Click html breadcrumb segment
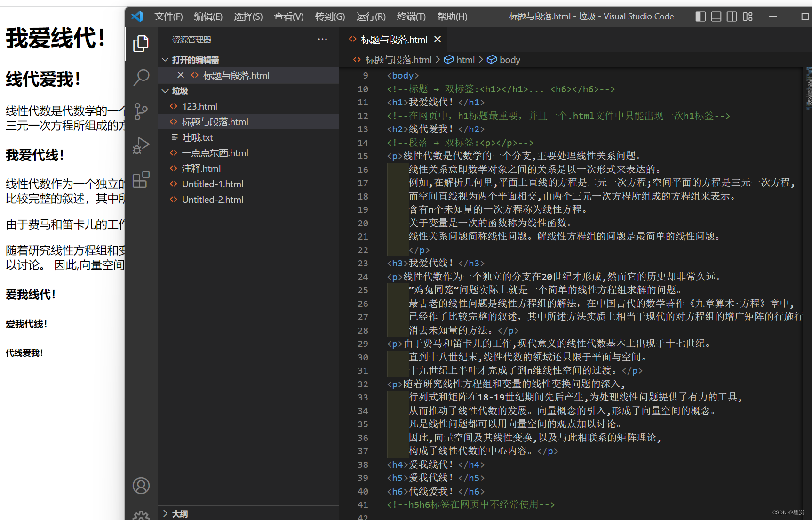Image resolution: width=812 pixels, height=520 pixels. [x=465, y=60]
